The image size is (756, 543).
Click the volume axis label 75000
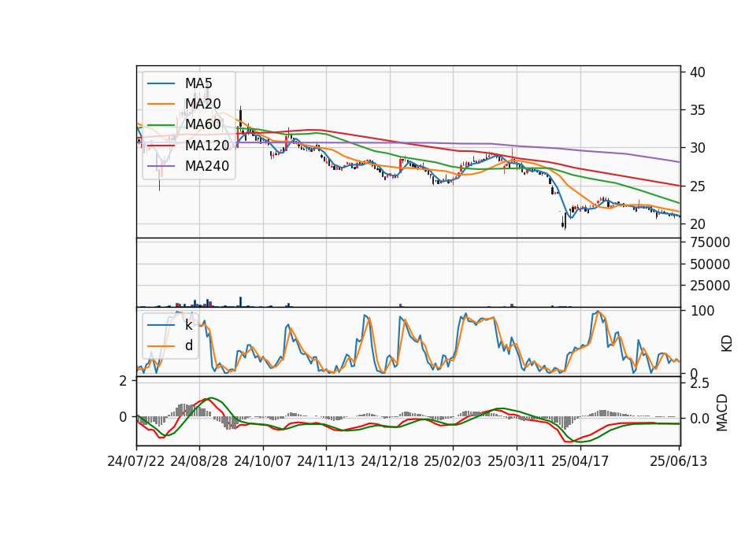coord(710,242)
